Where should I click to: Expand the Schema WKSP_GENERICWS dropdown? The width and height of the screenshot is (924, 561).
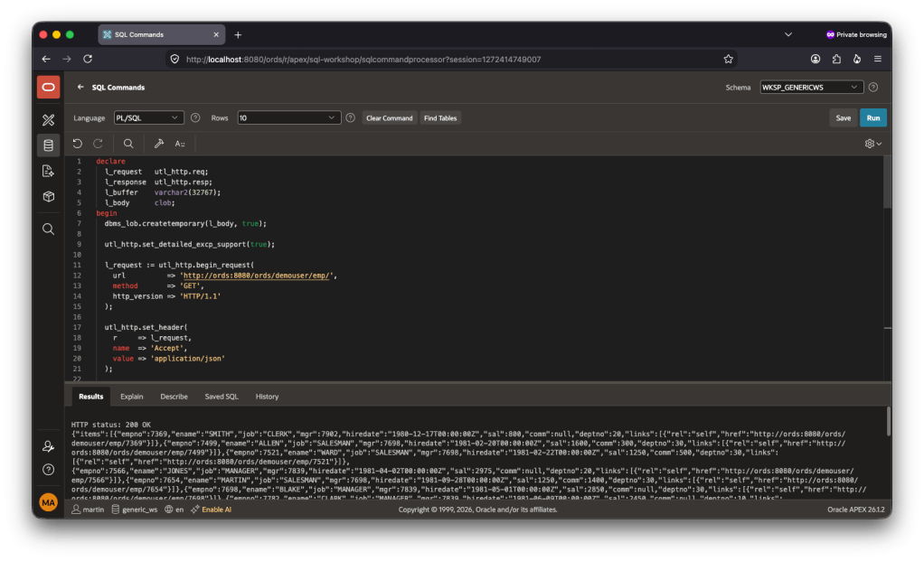812,87
